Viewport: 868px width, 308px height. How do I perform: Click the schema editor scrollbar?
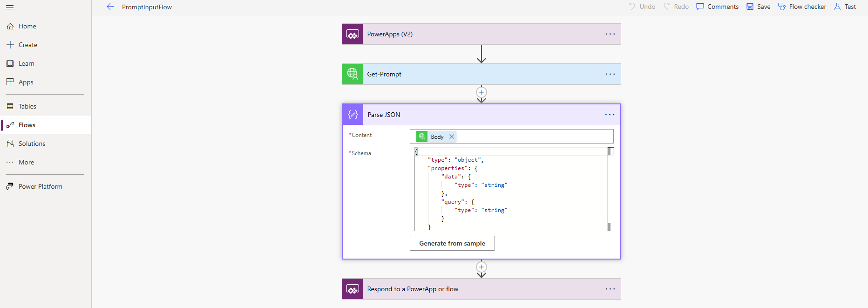(x=609, y=189)
